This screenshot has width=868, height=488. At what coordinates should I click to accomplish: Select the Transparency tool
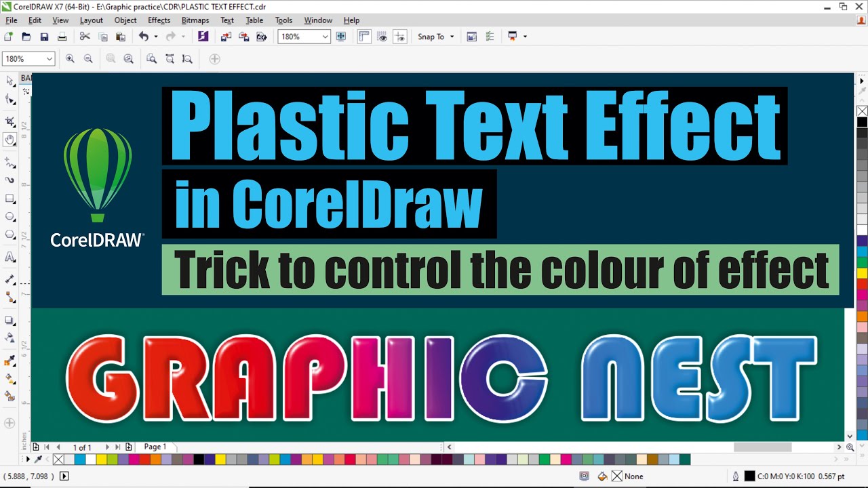[x=10, y=338]
